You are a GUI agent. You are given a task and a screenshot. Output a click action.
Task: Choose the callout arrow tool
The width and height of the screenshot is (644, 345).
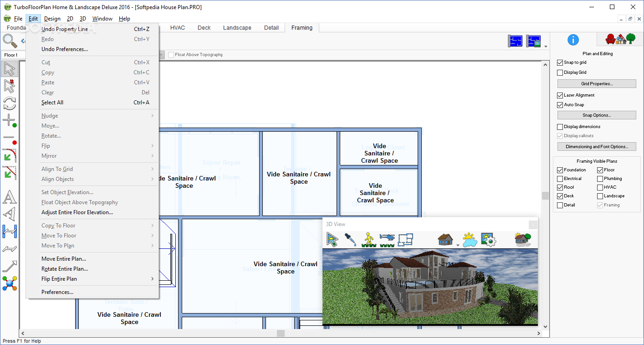[x=9, y=266]
